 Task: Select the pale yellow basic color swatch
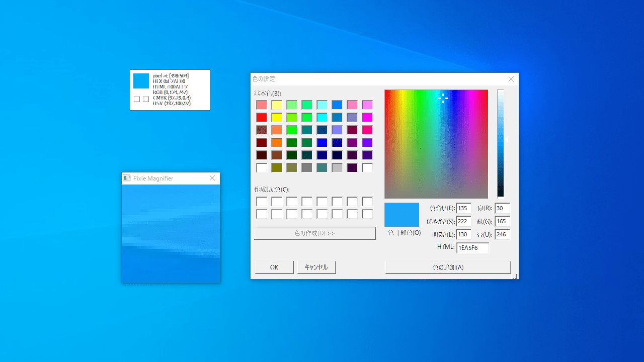tap(277, 105)
